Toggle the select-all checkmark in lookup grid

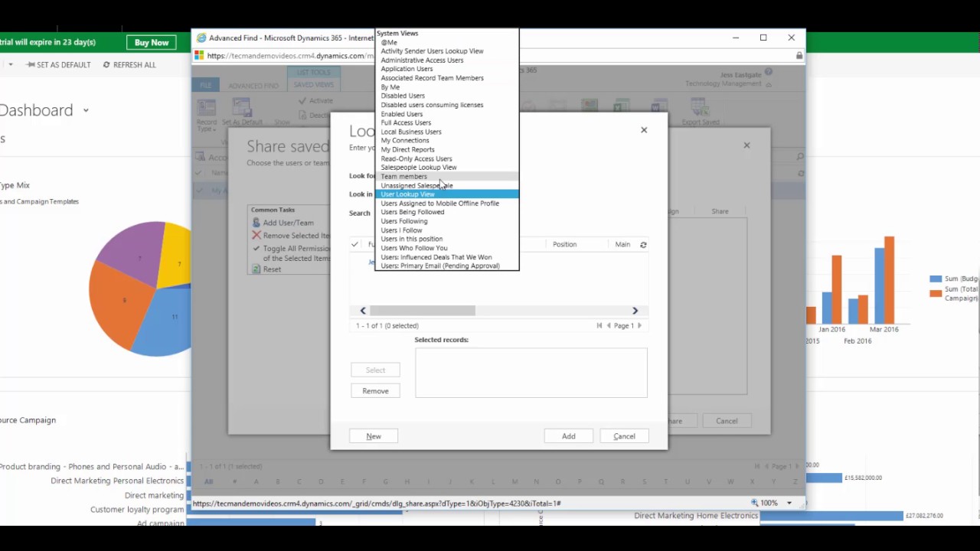(x=354, y=244)
